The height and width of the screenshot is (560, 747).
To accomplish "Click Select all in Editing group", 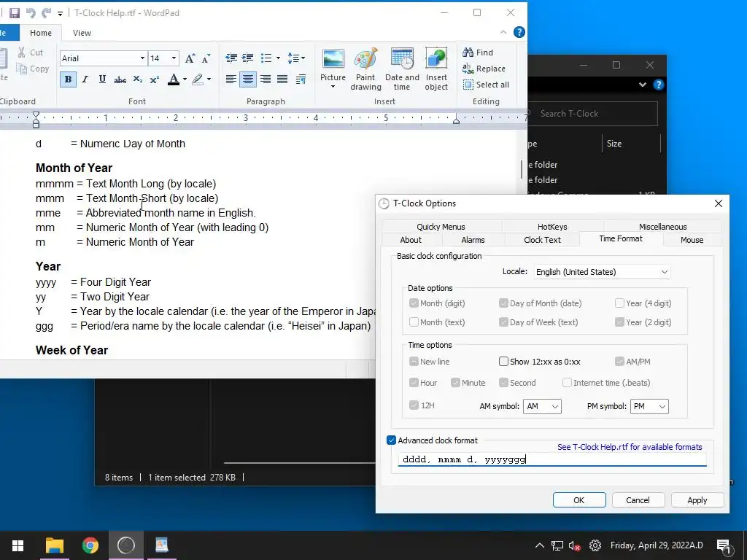I will pos(487,85).
